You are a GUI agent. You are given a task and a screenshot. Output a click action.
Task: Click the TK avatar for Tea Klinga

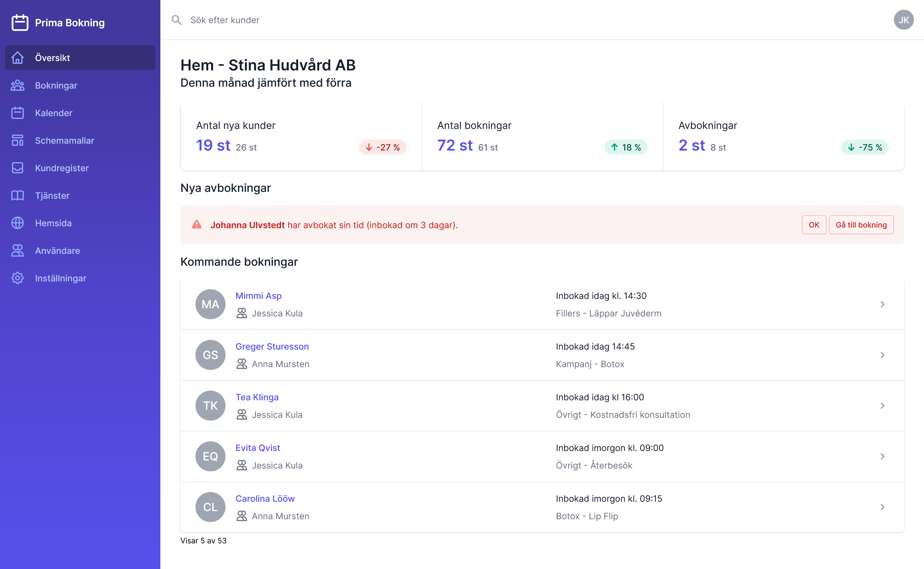click(x=210, y=406)
